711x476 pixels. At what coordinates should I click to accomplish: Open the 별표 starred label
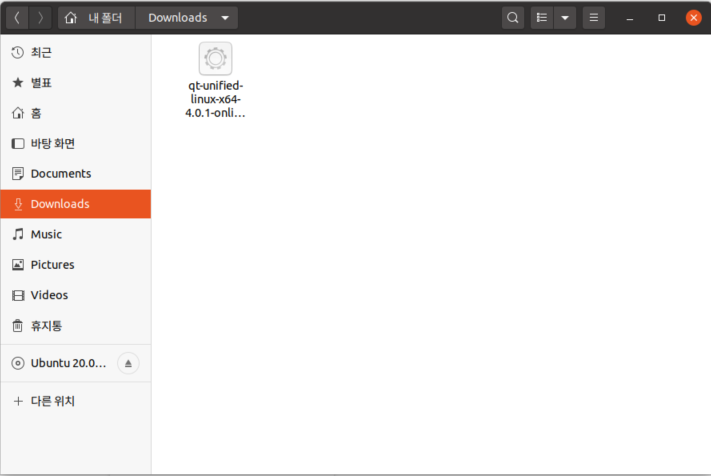pos(41,83)
